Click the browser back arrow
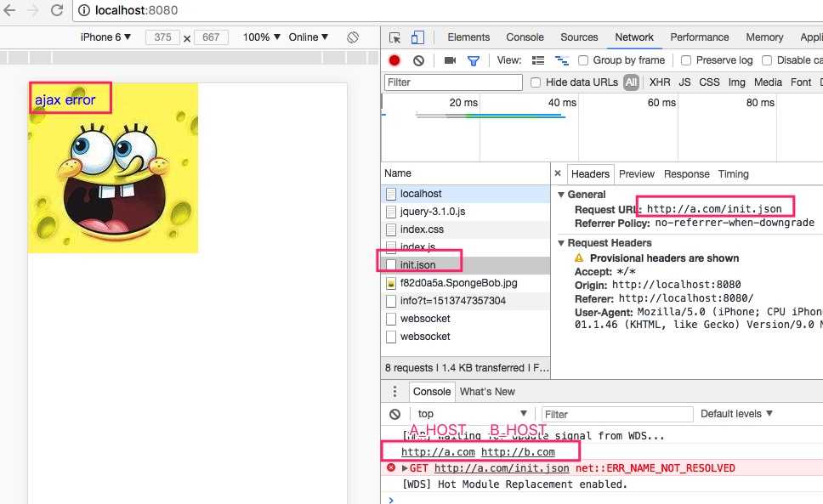This screenshot has height=504, width=823. click(x=9, y=10)
